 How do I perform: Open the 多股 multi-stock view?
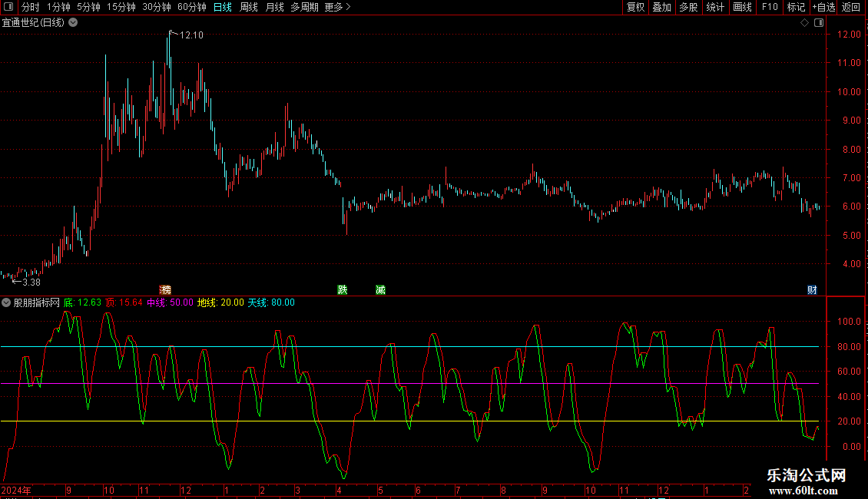pyautogui.click(x=688, y=7)
